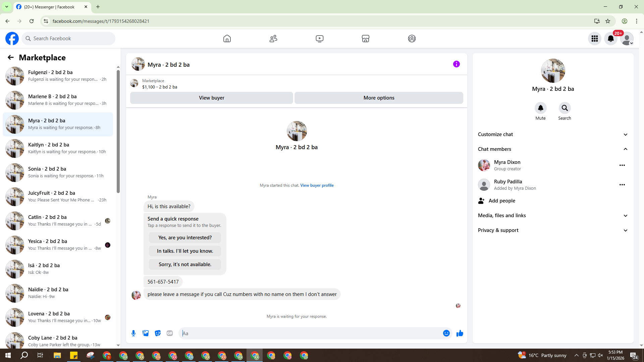Click the voice clip microphone icon
This screenshot has width=644, height=362.
(133, 333)
